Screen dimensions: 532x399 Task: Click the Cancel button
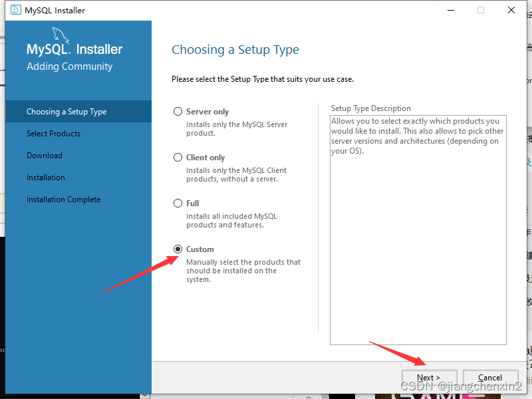tap(490, 377)
